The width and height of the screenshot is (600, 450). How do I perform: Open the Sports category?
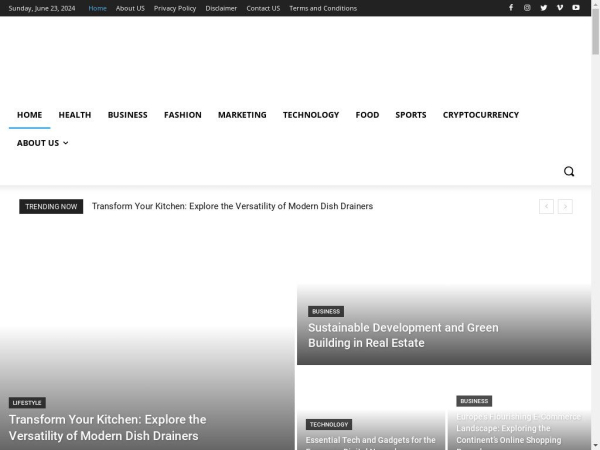coord(411,115)
